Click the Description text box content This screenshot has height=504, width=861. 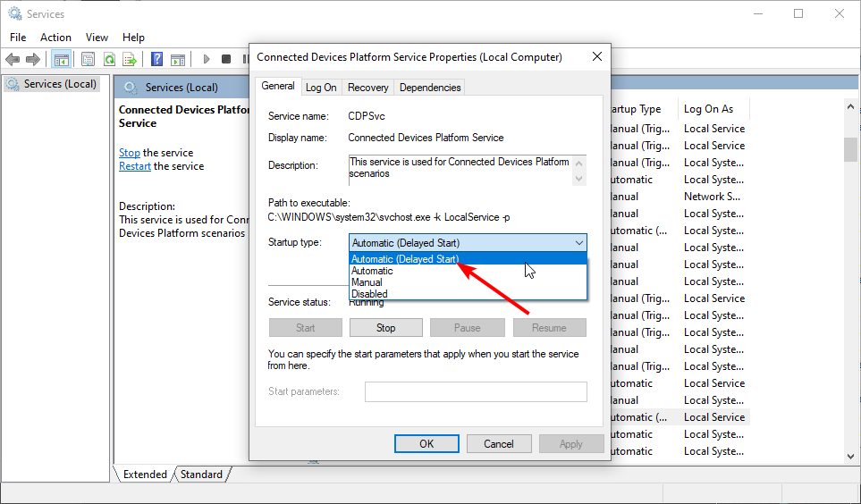coord(460,167)
